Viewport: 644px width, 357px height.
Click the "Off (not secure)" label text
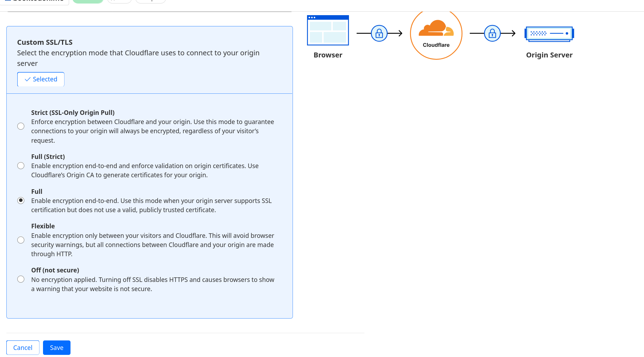pyautogui.click(x=55, y=270)
